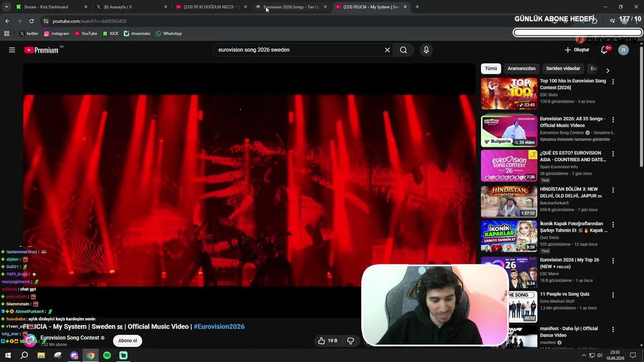Go back with the browser back arrow
The height and width of the screenshot is (362, 644).
(x=7, y=21)
